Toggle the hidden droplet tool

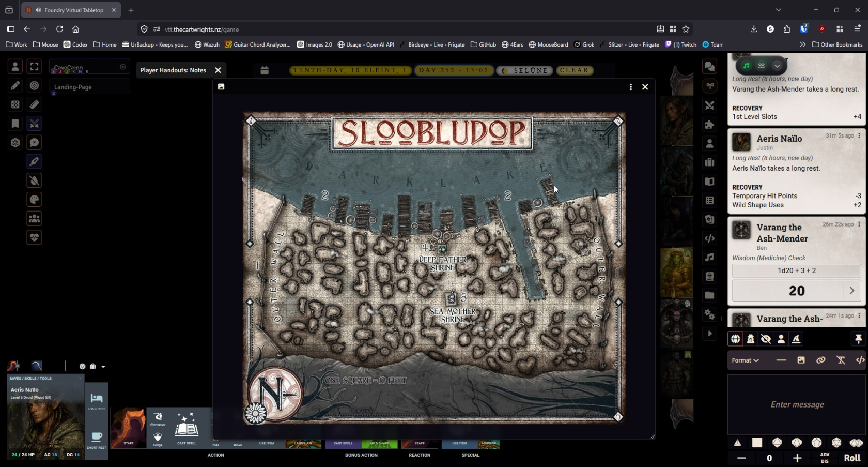click(x=34, y=180)
